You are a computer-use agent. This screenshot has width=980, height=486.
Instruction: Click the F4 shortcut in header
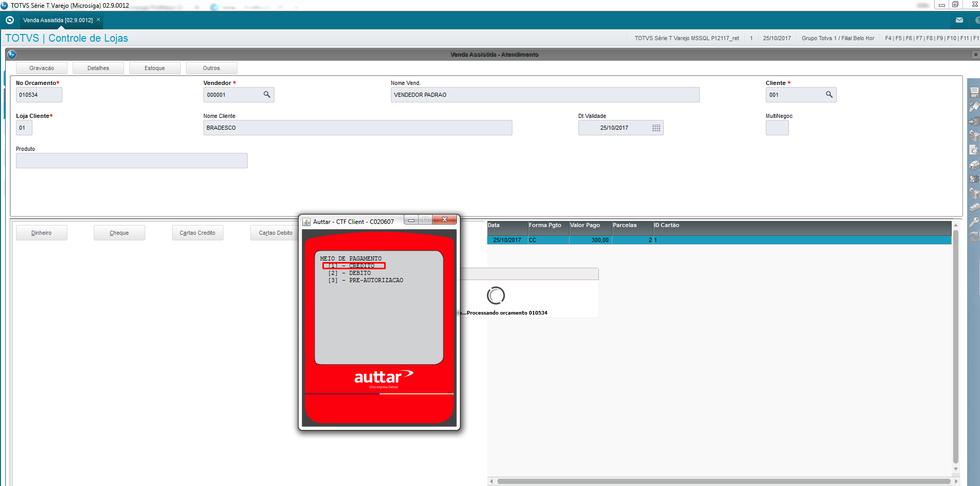click(x=888, y=38)
